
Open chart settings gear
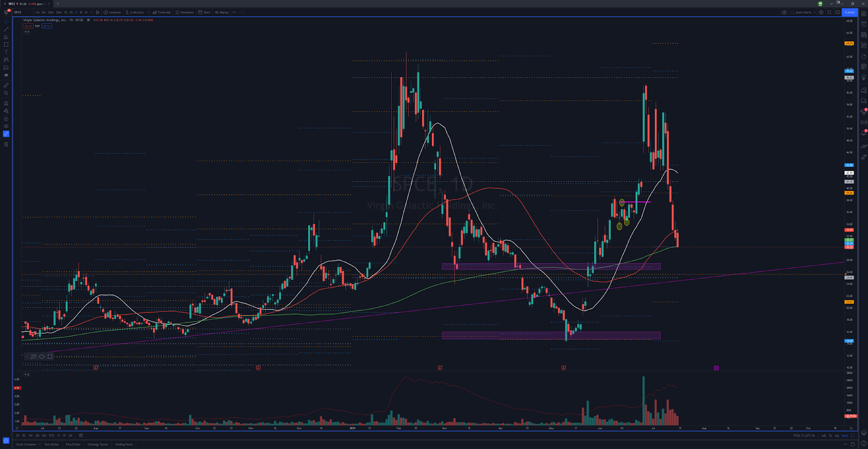(821, 12)
